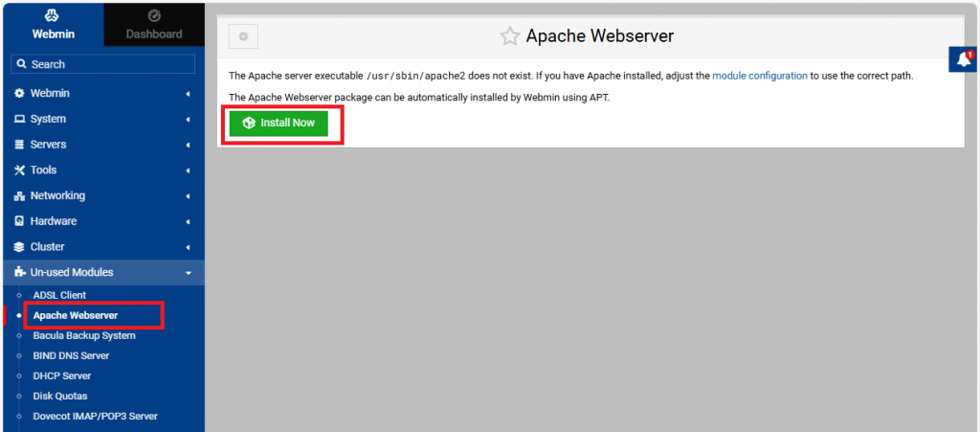Viewport: 980px width, 432px height.
Task: Click the Cluster layers icon
Action: tap(19, 247)
